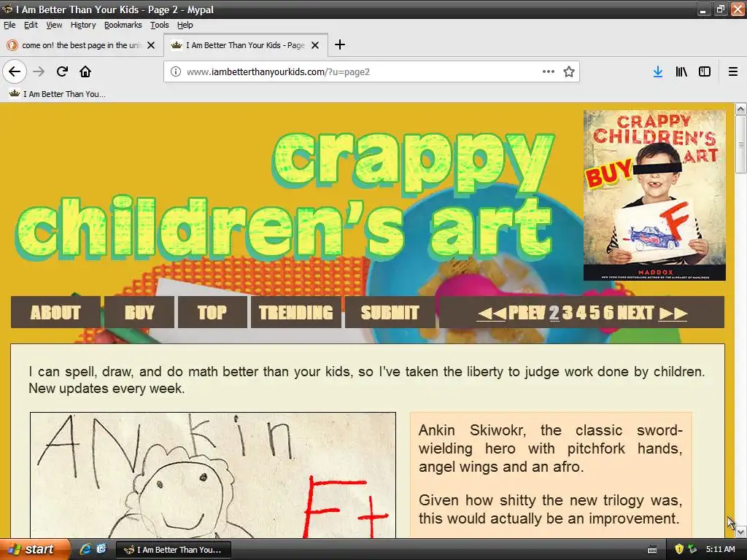Screen dimensions: 747x560
Task: Toggle the sidebar view icon
Action: tap(705, 72)
